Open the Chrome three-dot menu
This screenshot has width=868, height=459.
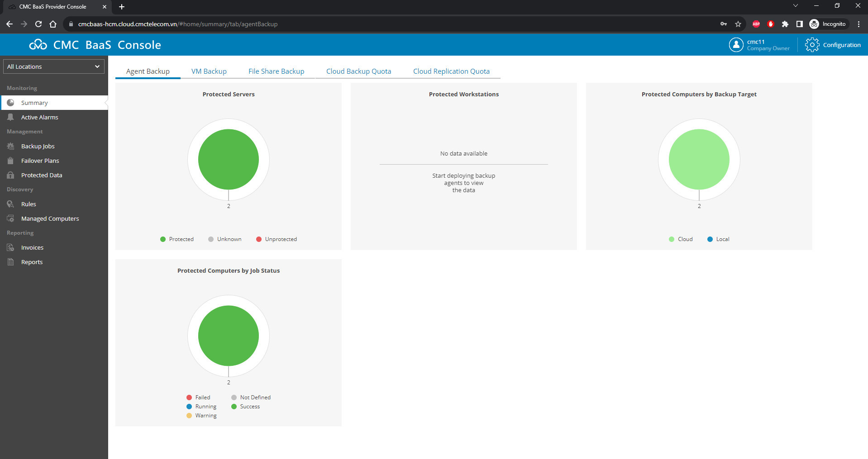coord(858,24)
